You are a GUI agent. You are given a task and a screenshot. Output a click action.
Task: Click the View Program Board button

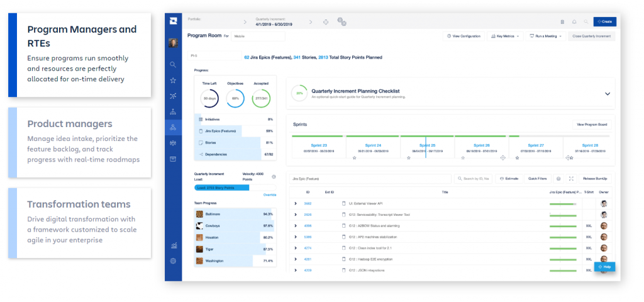click(592, 125)
